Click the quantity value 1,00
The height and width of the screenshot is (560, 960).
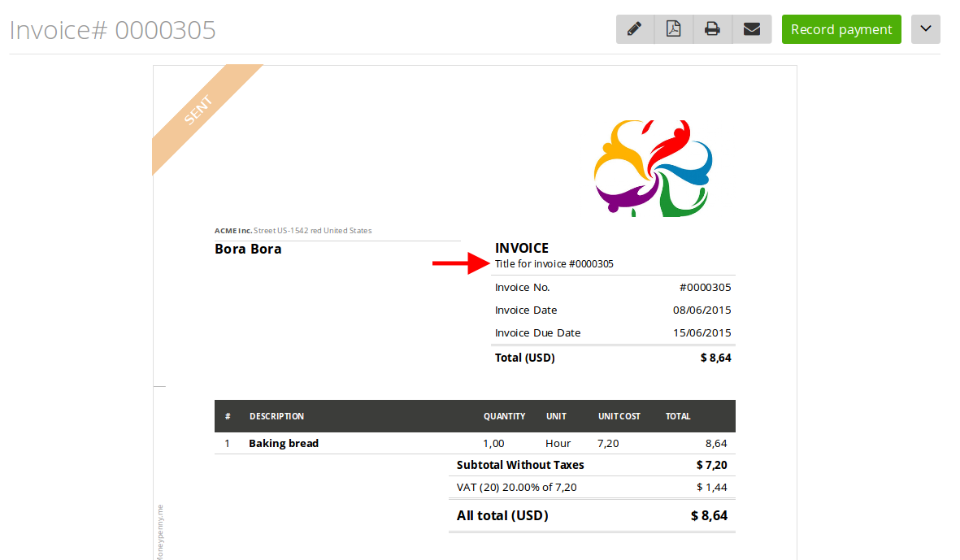(493, 443)
